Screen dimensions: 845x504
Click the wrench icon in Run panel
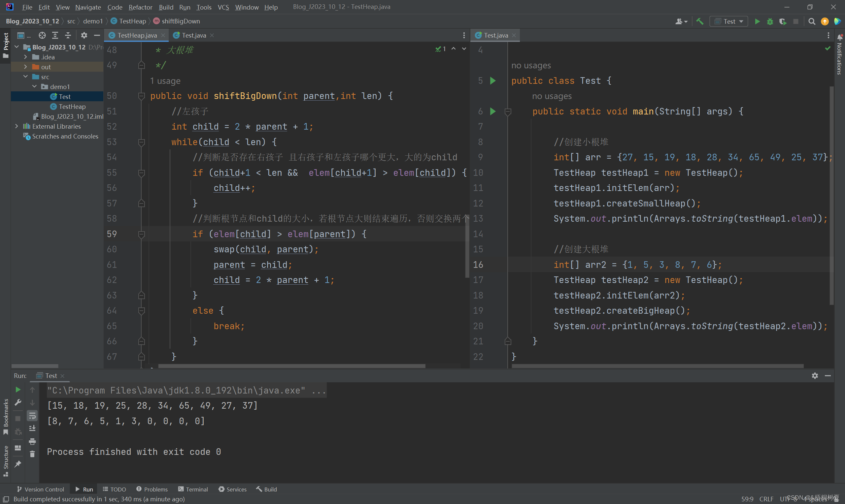coord(18,402)
